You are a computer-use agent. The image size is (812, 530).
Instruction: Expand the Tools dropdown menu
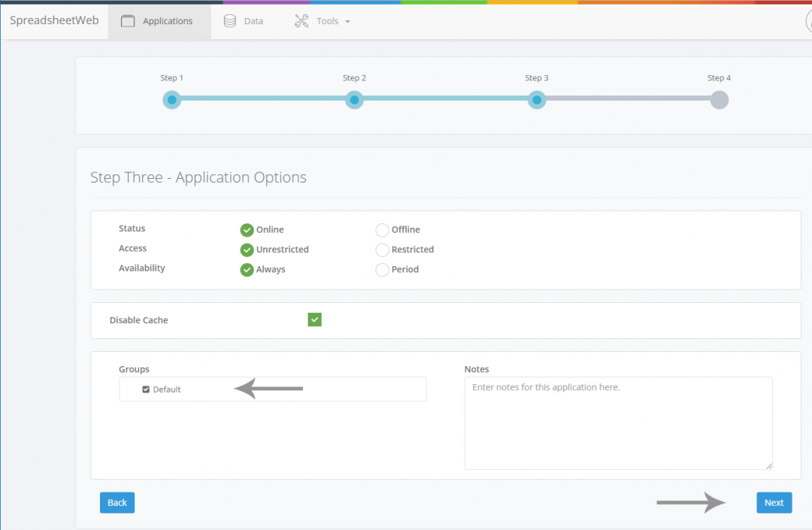point(345,21)
